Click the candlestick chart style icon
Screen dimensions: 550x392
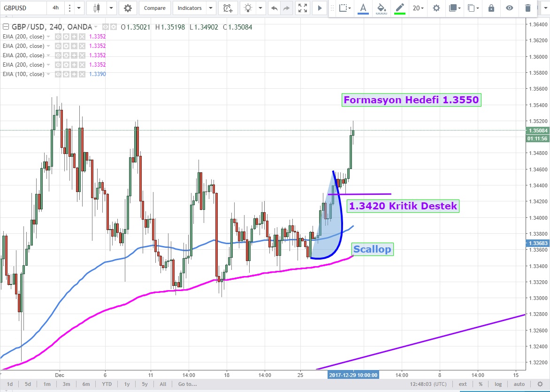point(97,8)
